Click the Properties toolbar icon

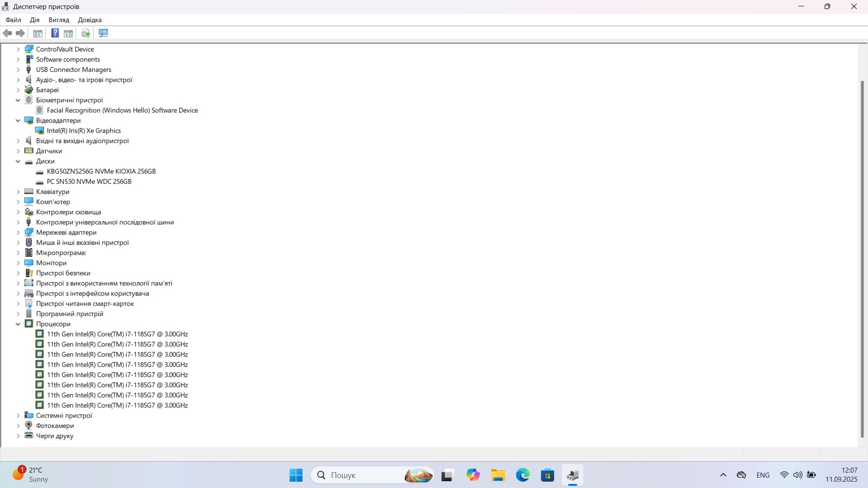coord(68,33)
